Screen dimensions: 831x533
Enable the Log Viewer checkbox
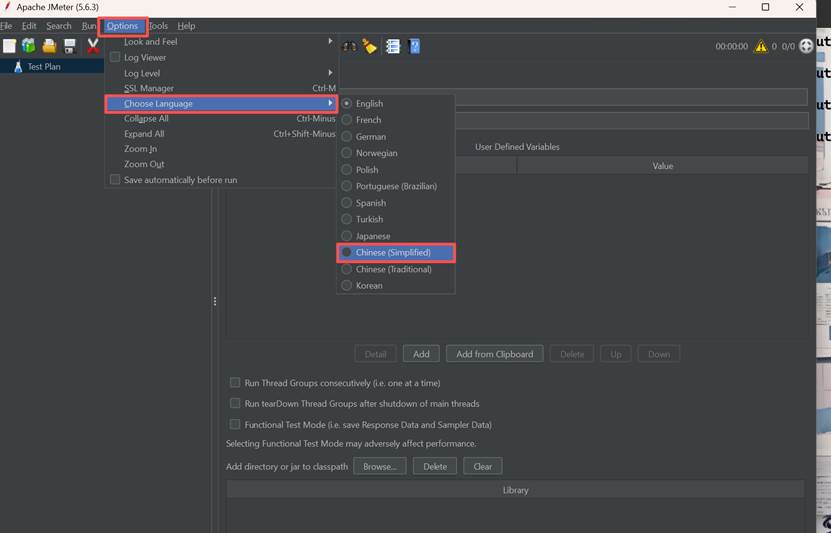(x=115, y=57)
